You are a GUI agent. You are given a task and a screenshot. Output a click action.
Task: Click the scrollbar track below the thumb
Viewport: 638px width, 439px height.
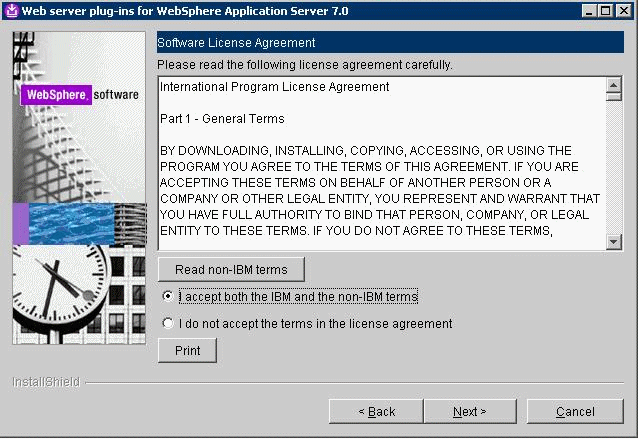point(614,167)
